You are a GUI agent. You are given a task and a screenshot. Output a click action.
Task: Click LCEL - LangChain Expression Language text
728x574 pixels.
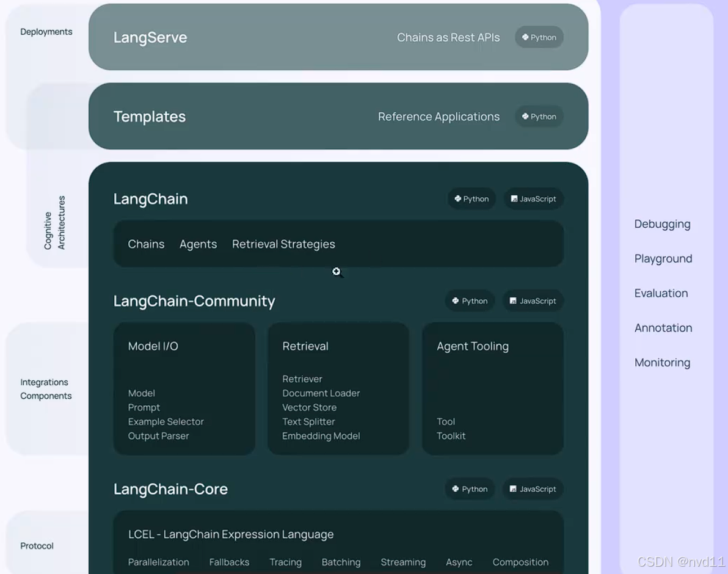(x=231, y=534)
